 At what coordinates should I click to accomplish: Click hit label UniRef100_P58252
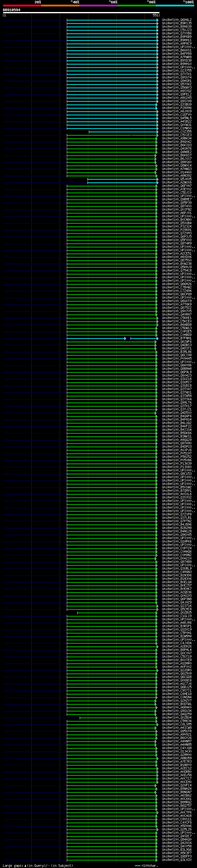pos(176,457)
